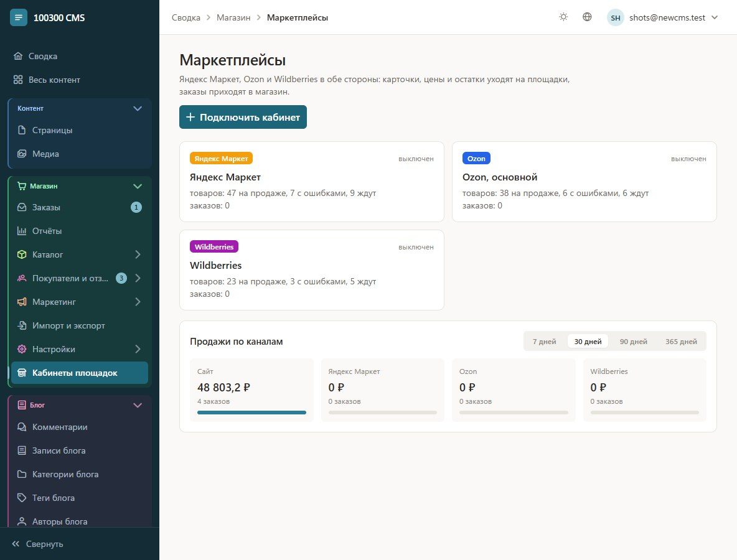Open the Wildberries cabinet title
737x560 pixels.
coord(216,266)
